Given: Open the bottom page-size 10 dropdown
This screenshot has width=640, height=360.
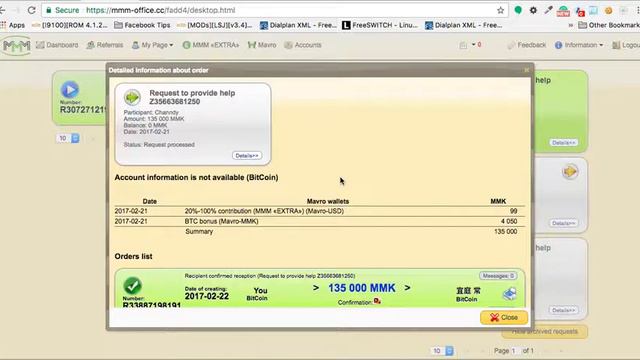Looking at the screenshot, I should [x=442, y=351].
